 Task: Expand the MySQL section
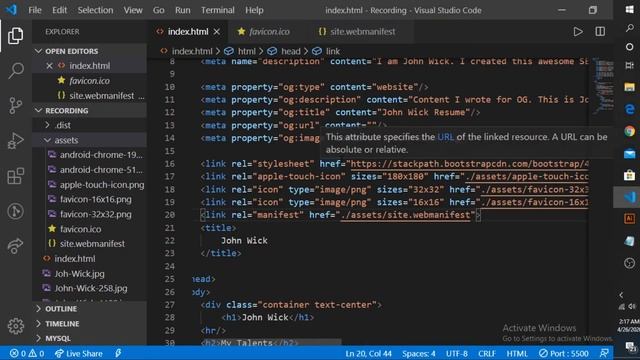point(89,338)
